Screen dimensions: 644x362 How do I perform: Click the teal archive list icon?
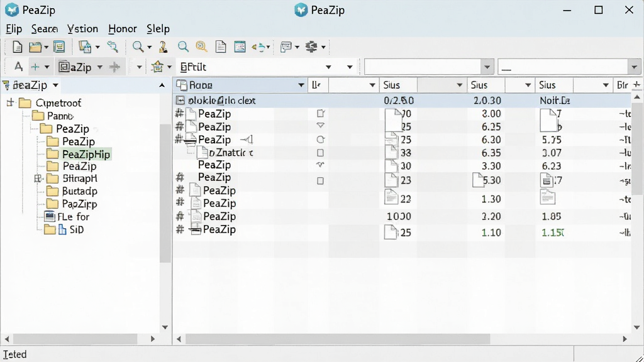[x=59, y=47]
